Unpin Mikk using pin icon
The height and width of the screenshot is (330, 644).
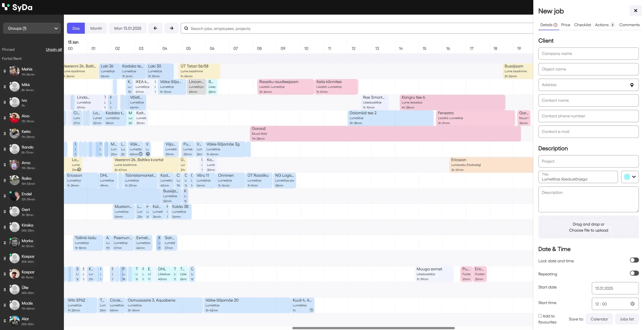(x=5, y=87)
